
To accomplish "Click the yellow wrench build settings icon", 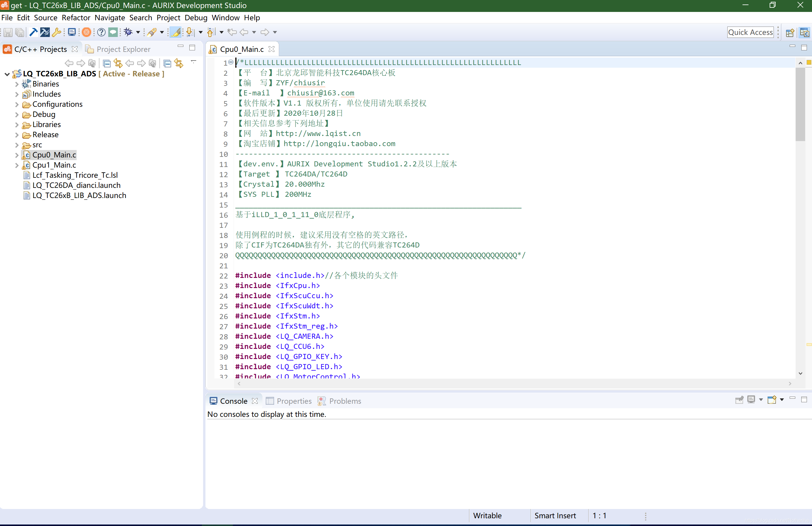I will tap(57, 32).
